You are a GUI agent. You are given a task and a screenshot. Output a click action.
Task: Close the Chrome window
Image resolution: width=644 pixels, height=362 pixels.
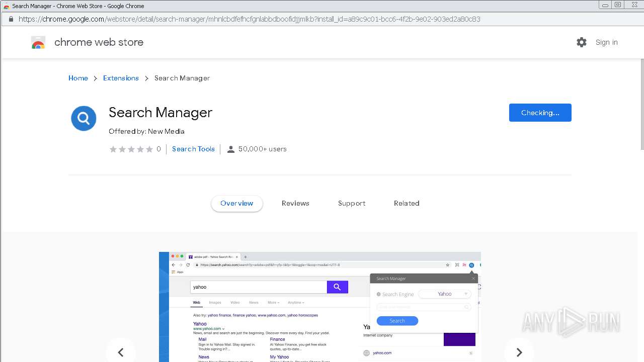point(635,5)
